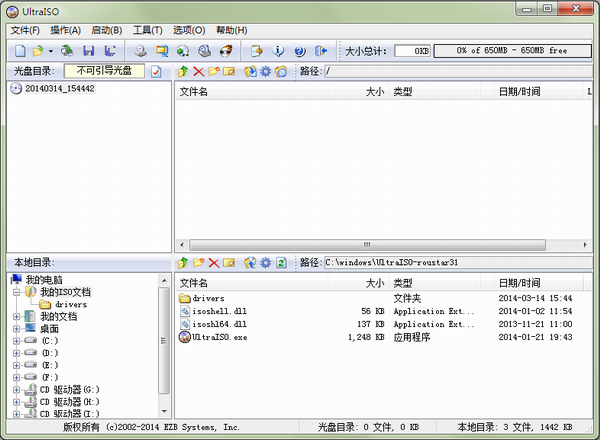Expand the (F:) drive node
This screenshot has width=600, height=440.
tap(16, 378)
